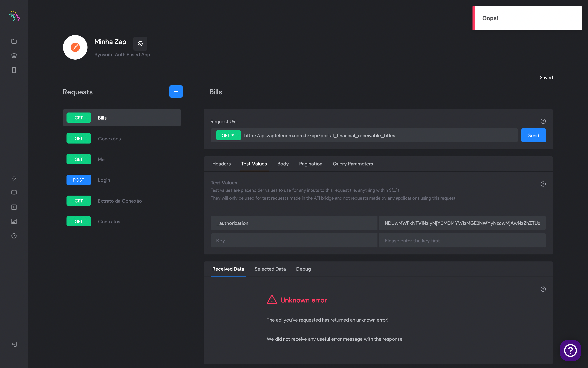588x368 pixels.
Task: Select the Conexões request
Action: pos(122,138)
